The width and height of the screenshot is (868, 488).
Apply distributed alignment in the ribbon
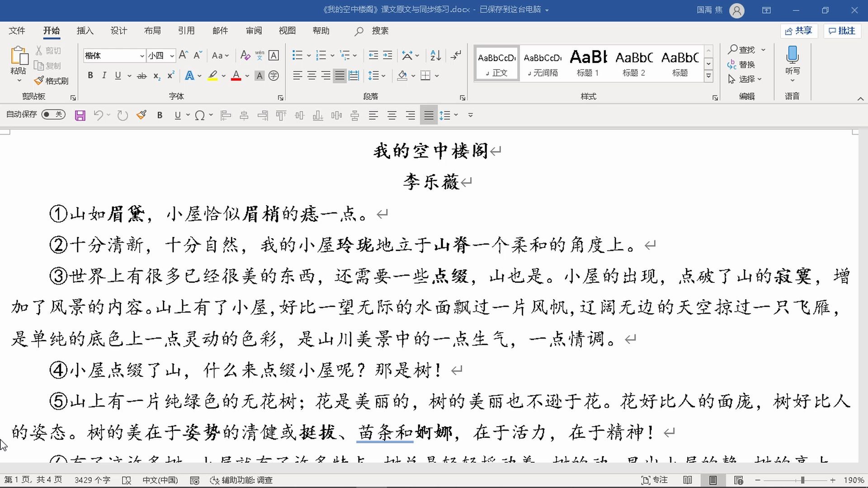click(354, 75)
